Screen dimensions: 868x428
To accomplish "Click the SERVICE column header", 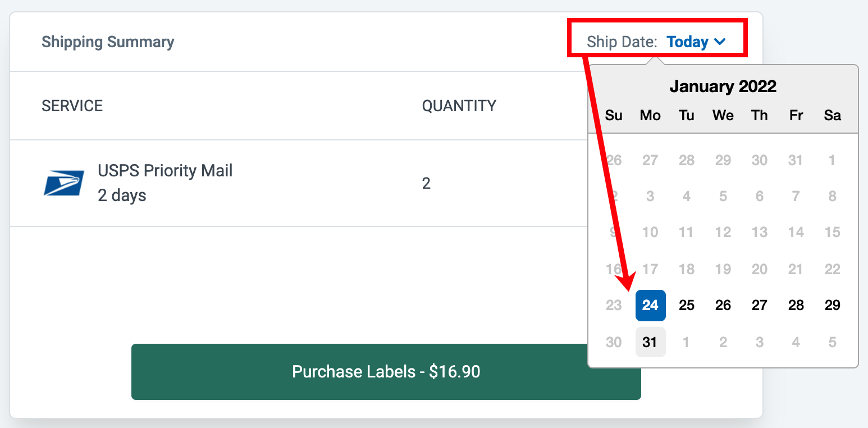I will [x=72, y=106].
